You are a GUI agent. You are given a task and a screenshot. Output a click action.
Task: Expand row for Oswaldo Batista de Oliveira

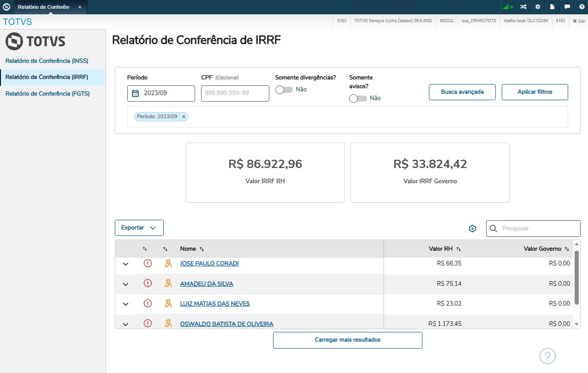(125, 324)
